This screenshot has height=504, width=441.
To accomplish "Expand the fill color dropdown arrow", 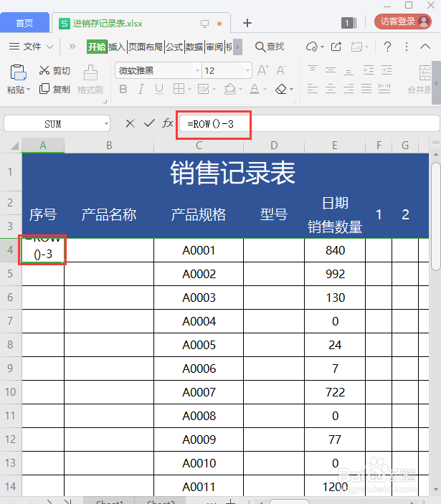I will coord(240,90).
